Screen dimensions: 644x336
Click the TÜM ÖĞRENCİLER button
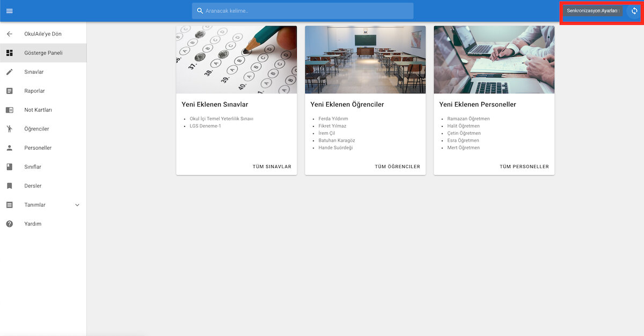(x=398, y=166)
